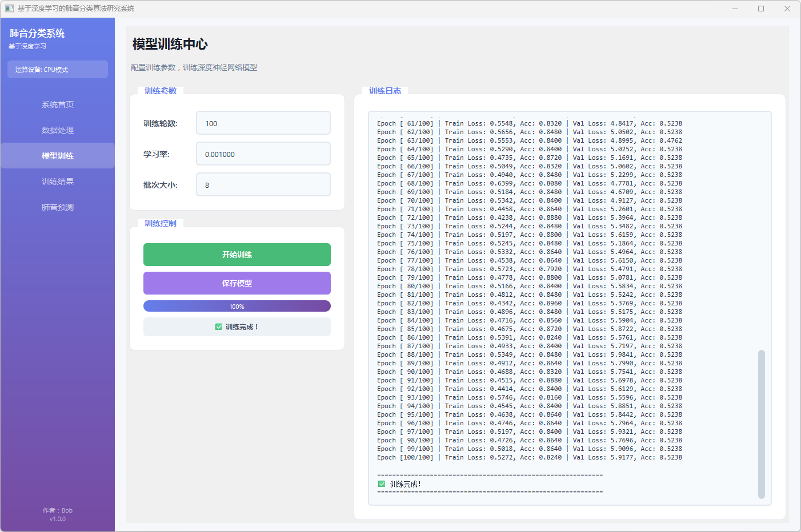The image size is (801, 532).
Task: Click the 训练轮数 input field
Action: pyautogui.click(x=263, y=123)
